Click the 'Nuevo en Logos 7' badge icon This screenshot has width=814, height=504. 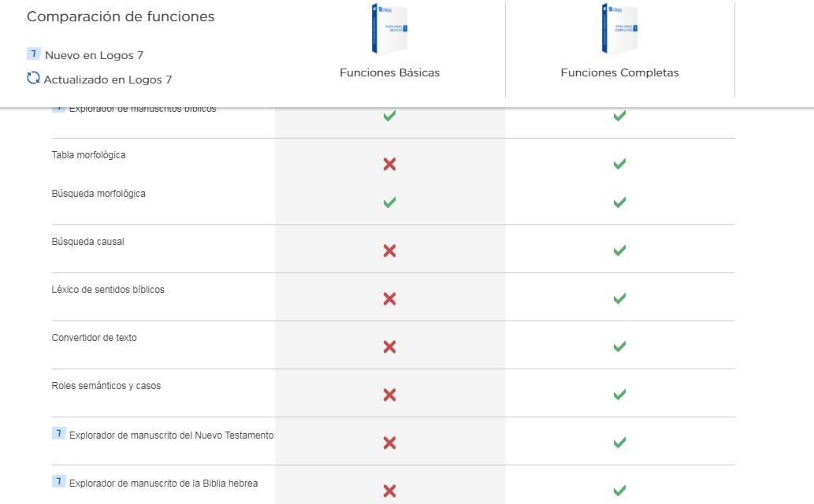(33, 54)
